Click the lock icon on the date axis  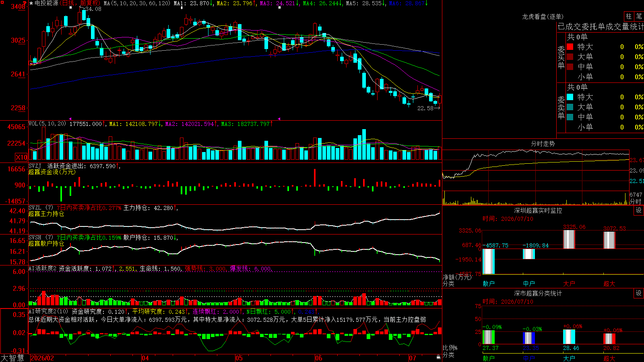(x=438, y=357)
